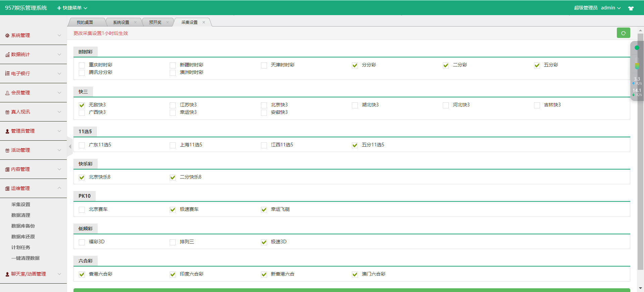Viewport: 644px width, 292px height.
Task: Collapse the sidebar using left arrow handle
Action: [70, 146]
